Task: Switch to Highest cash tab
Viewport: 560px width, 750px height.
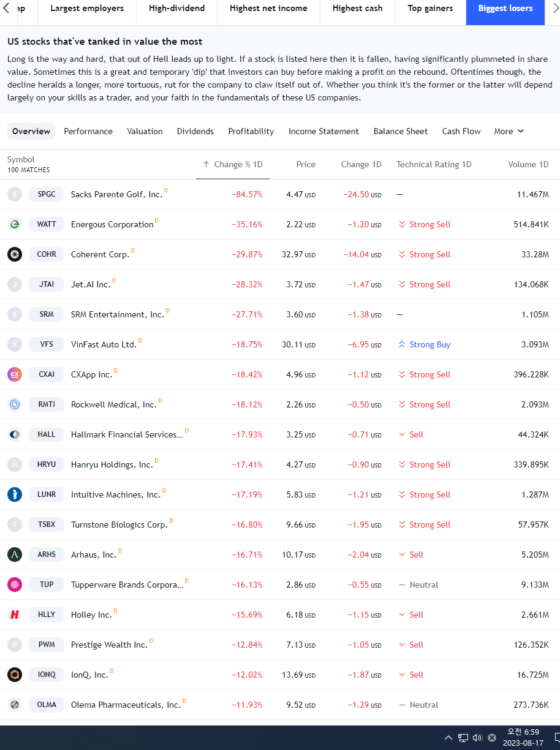Action: point(357,9)
